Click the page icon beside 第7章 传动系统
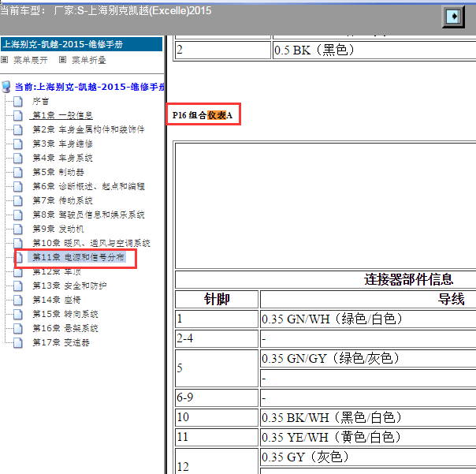476x474 pixels. point(18,200)
